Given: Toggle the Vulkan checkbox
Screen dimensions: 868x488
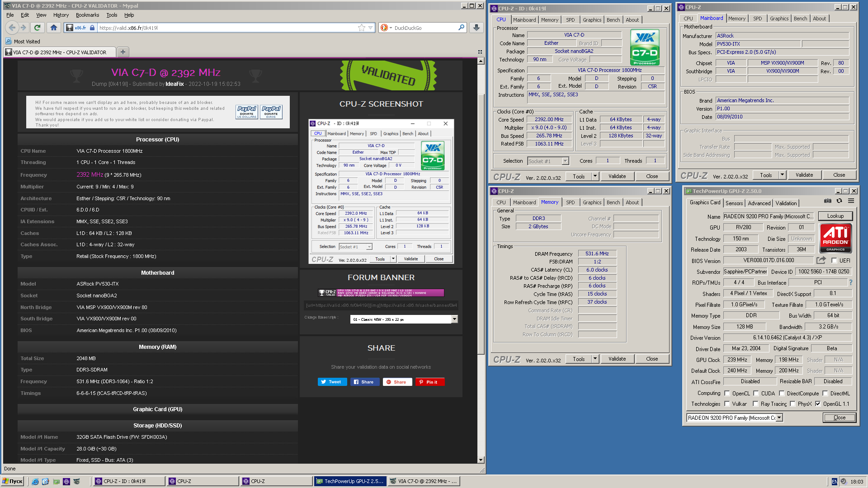Looking at the screenshot, I should [727, 404].
